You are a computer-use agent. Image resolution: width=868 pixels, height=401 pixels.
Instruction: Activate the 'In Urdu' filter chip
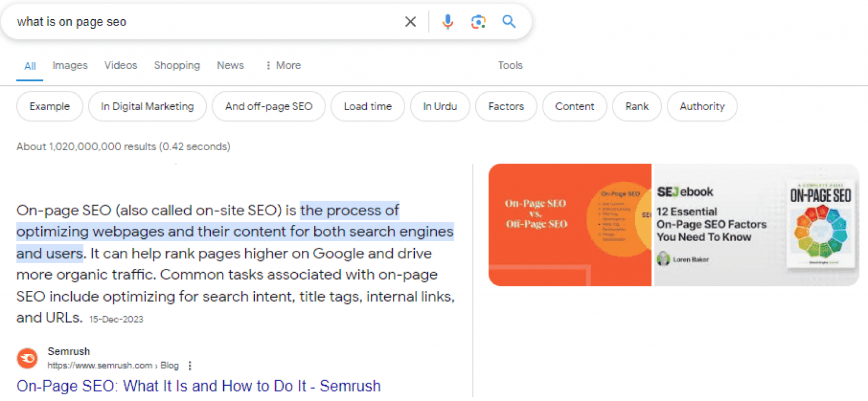[440, 106]
